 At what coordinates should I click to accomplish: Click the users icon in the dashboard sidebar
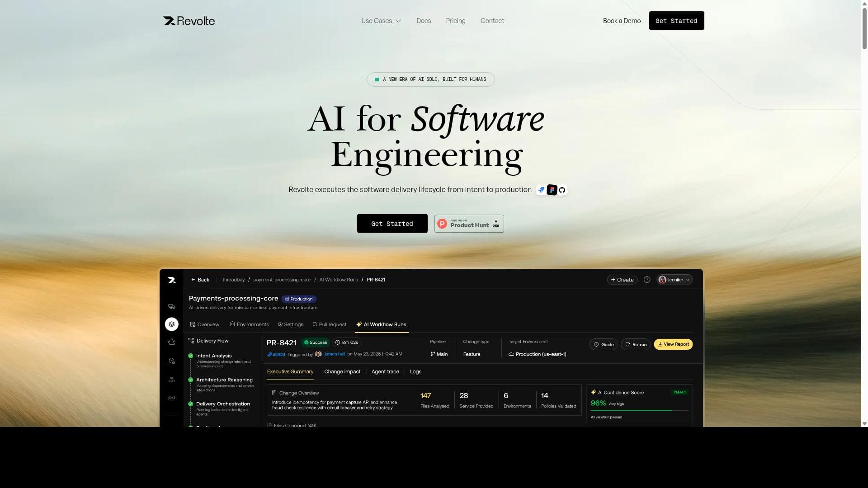pos(172,380)
